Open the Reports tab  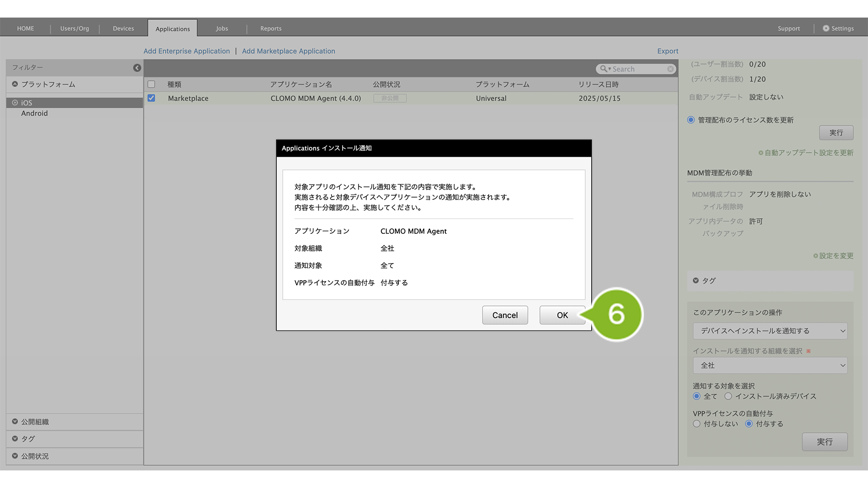270,28
